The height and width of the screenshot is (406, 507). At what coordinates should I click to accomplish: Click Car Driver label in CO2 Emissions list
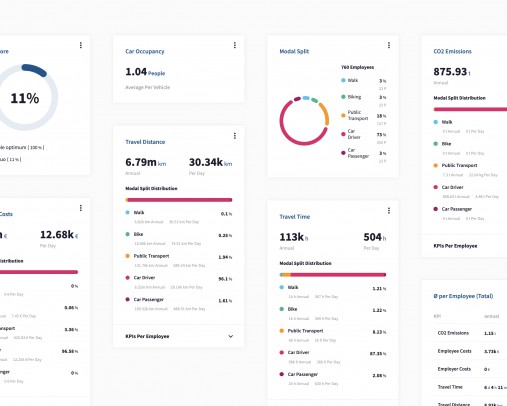point(452,187)
